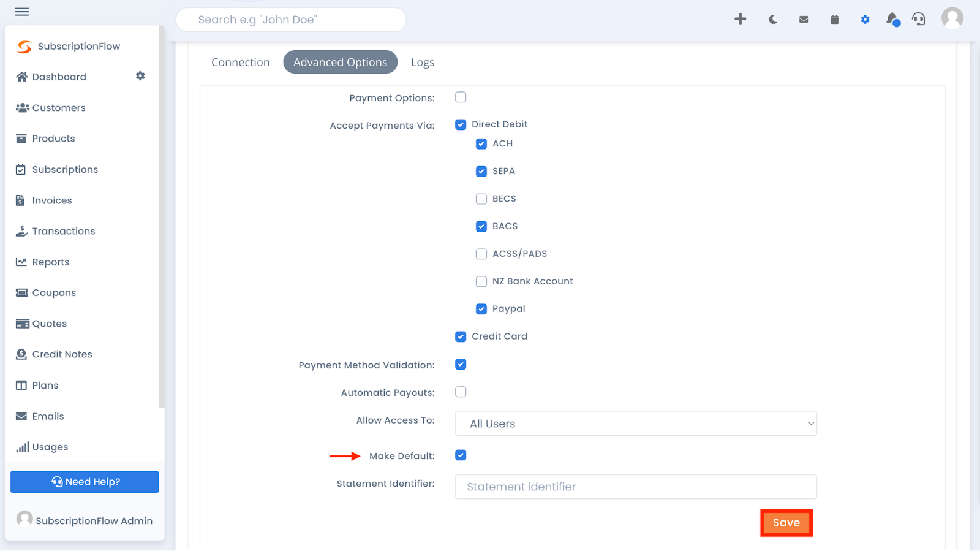Viewport: 980px width, 551px height.
Task: Uncheck the BACS checkbox
Action: point(481,227)
